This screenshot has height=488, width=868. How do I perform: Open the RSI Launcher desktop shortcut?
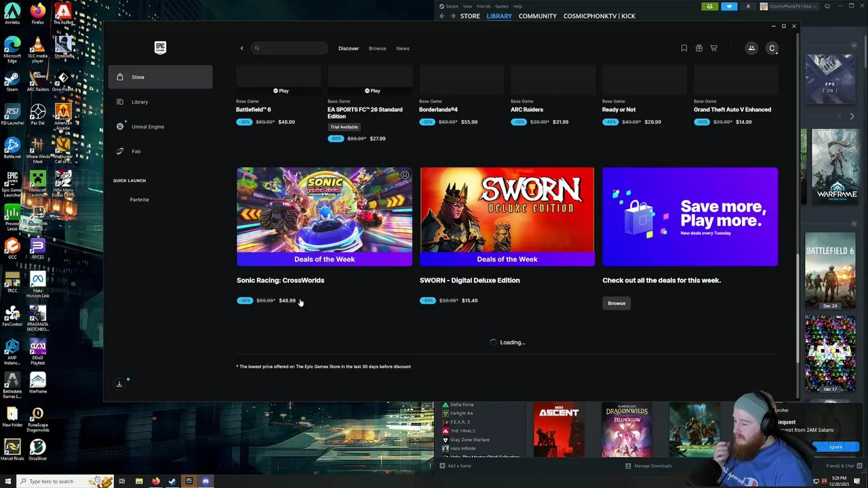(12, 114)
